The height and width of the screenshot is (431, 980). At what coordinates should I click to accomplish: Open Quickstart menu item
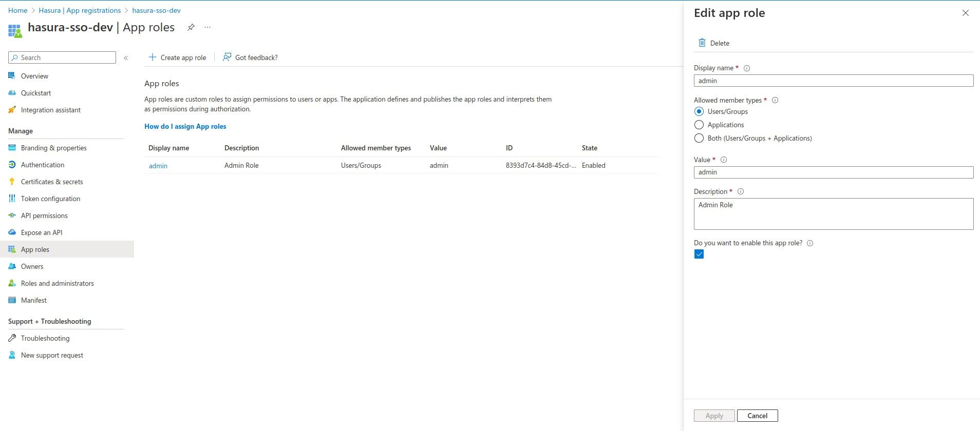click(x=36, y=93)
